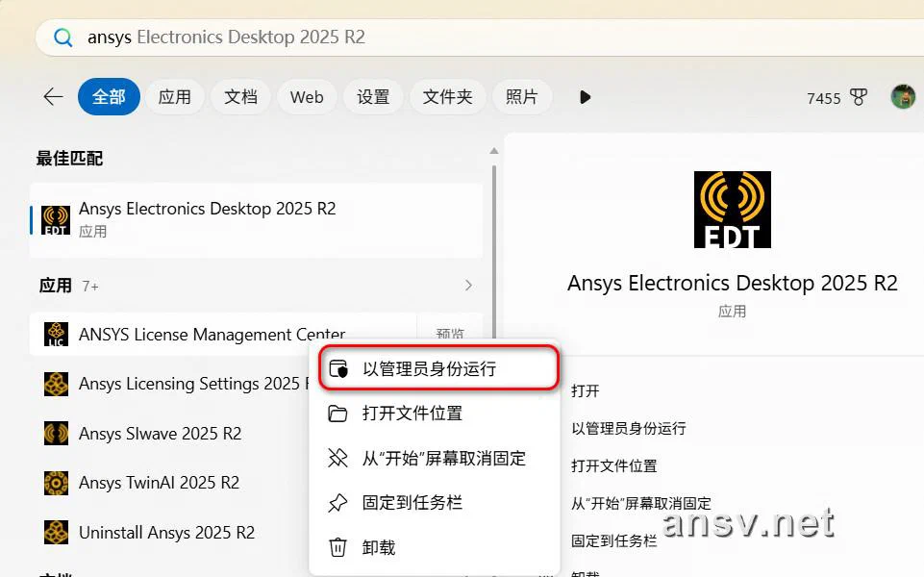Click 打开 in the details pane
Viewport: 924px width, 577px height.
[x=586, y=390]
